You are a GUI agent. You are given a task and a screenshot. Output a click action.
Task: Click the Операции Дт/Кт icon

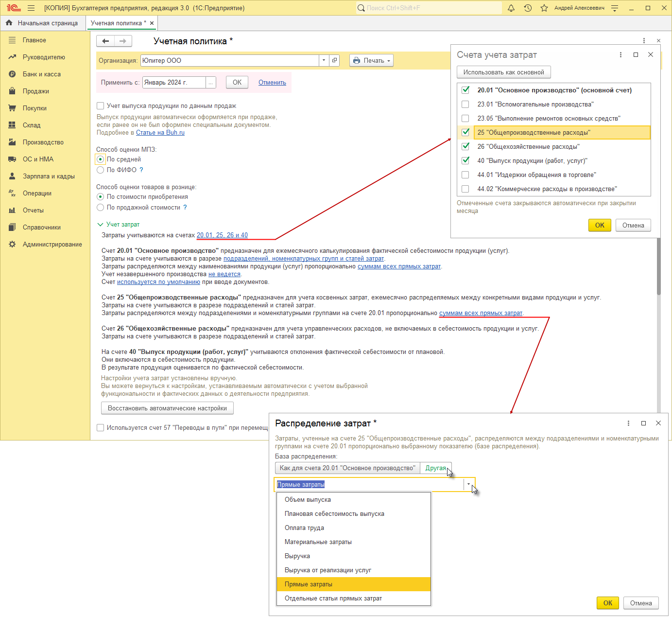click(12, 194)
